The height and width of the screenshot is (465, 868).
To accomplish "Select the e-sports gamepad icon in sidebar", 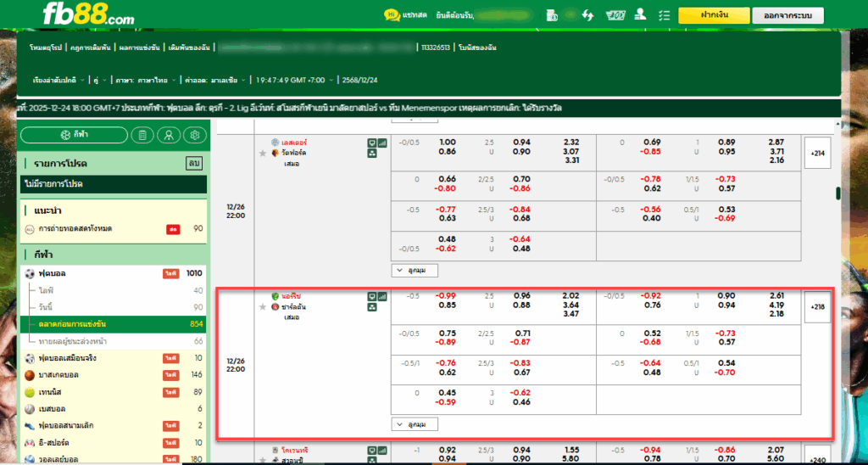I will coord(30,443).
